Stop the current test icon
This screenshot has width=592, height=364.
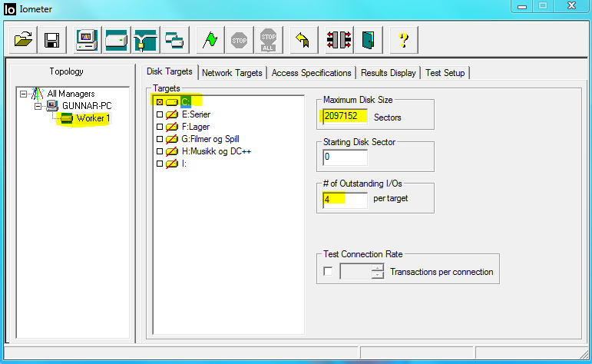pos(239,40)
